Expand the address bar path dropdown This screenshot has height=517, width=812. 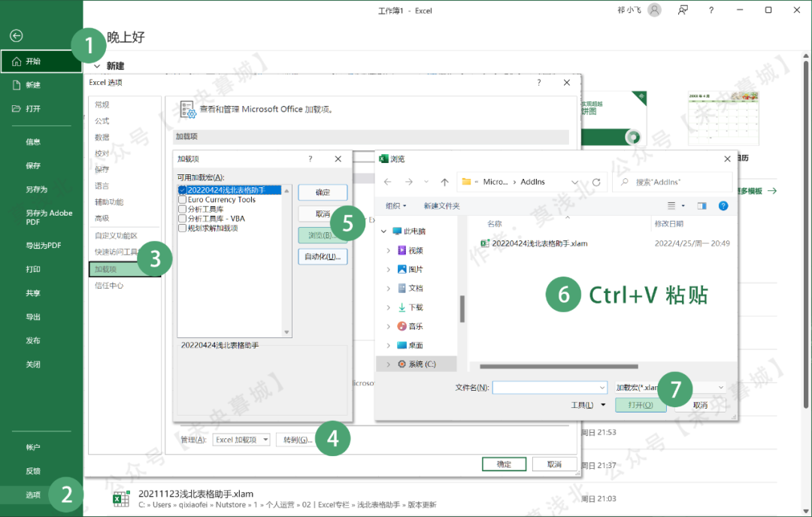574,182
